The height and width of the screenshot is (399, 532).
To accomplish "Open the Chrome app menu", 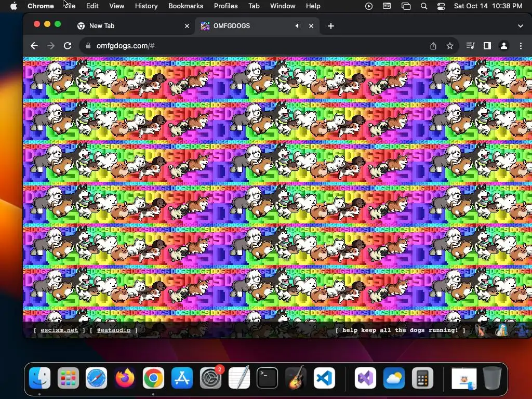I will click(x=41, y=6).
